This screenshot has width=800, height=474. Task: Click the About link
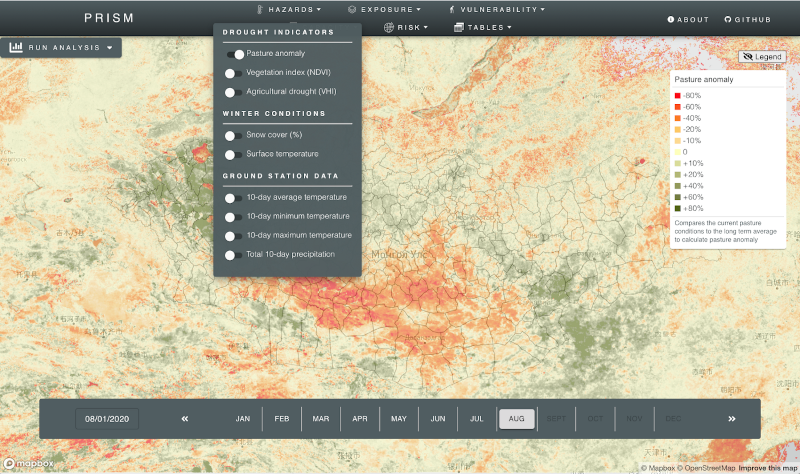688,19
